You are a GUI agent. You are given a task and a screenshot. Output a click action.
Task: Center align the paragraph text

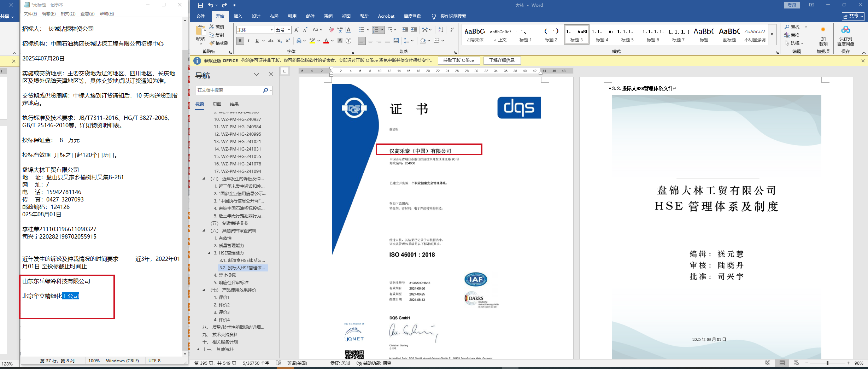point(370,41)
